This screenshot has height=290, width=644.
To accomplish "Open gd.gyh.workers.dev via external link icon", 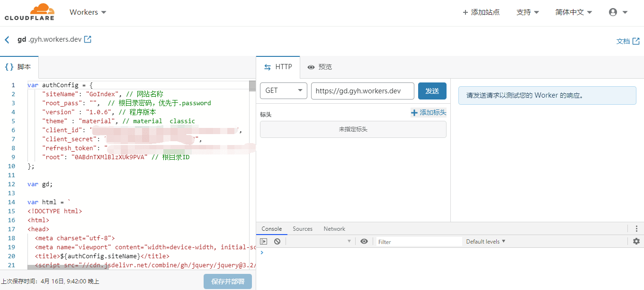I will coord(88,39).
